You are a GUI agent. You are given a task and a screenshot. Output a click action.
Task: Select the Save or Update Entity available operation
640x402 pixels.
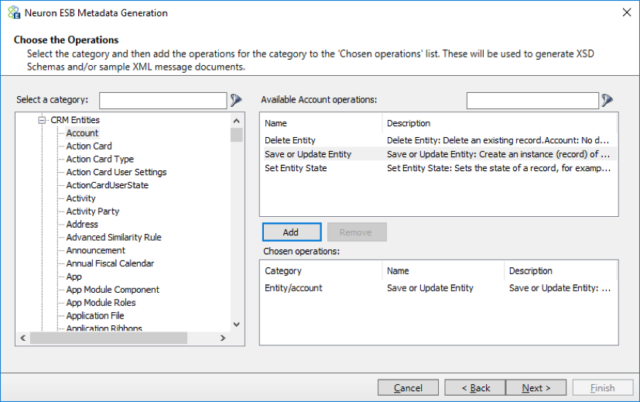coord(438,154)
